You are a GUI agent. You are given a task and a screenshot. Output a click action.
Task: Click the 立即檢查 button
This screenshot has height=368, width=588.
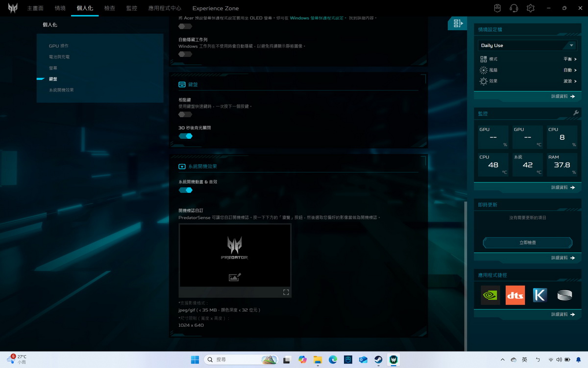point(527,243)
